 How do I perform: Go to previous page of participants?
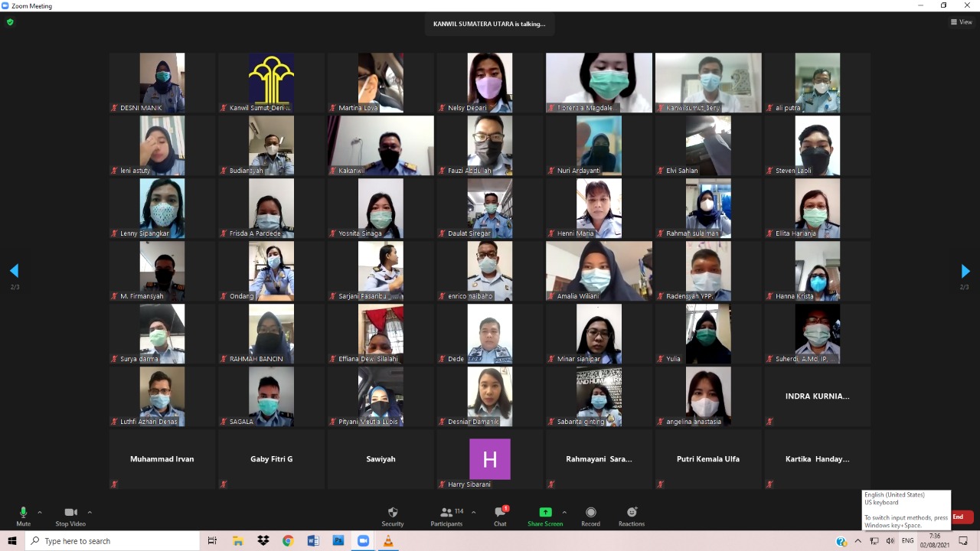point(14,271)
